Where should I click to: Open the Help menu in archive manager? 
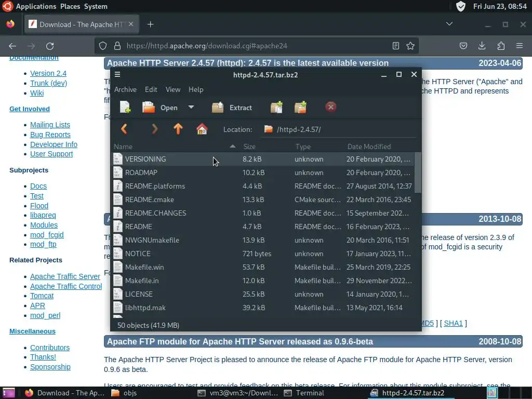coord(196,89)
